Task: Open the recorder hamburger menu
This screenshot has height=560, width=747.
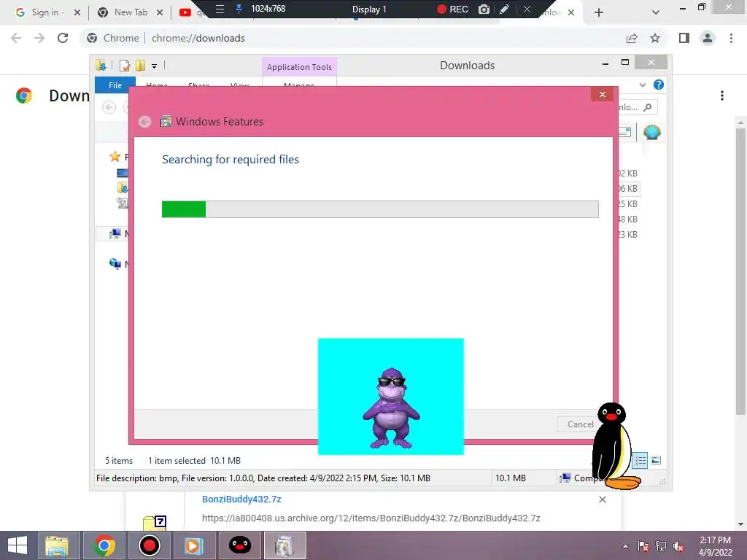Action: (x=220, y=9)
